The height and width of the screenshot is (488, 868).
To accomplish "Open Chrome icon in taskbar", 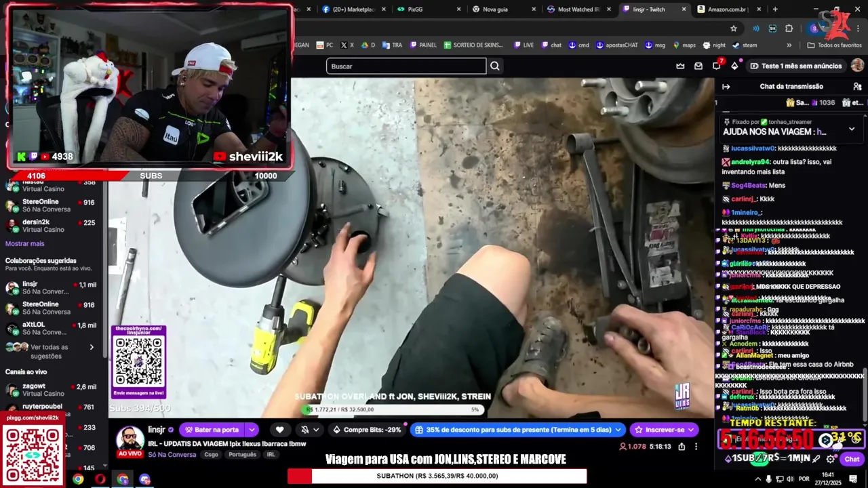I will [78, 479].
